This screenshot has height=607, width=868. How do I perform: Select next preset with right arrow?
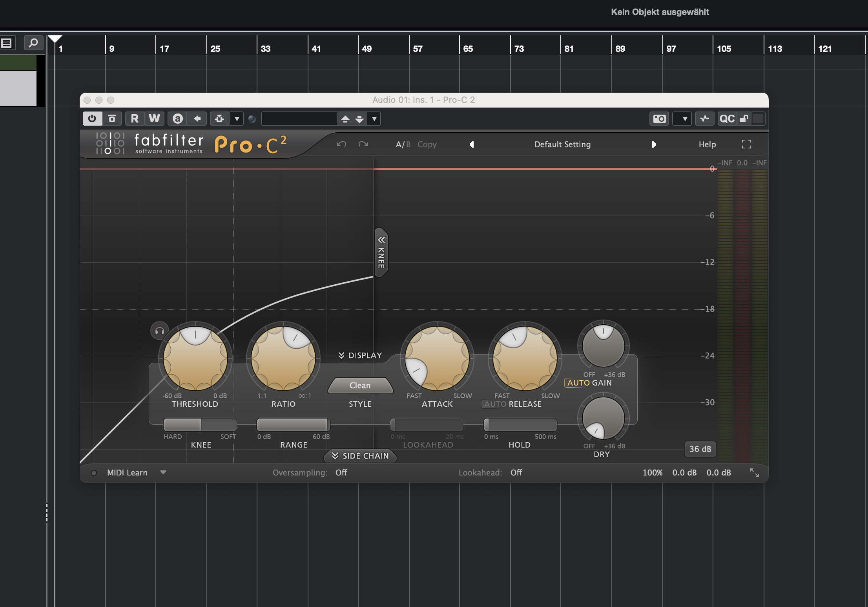(654, 144)
